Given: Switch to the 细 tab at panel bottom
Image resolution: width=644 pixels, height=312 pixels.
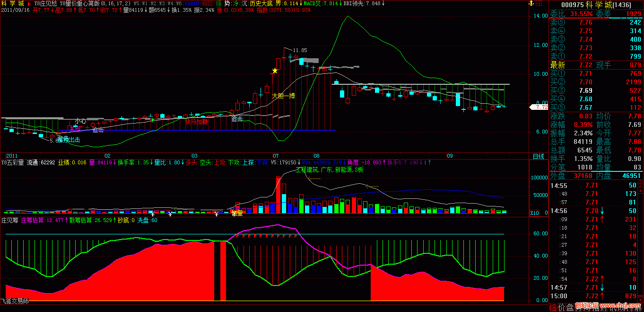Looking at the screenshot, I should click(554, 307).
